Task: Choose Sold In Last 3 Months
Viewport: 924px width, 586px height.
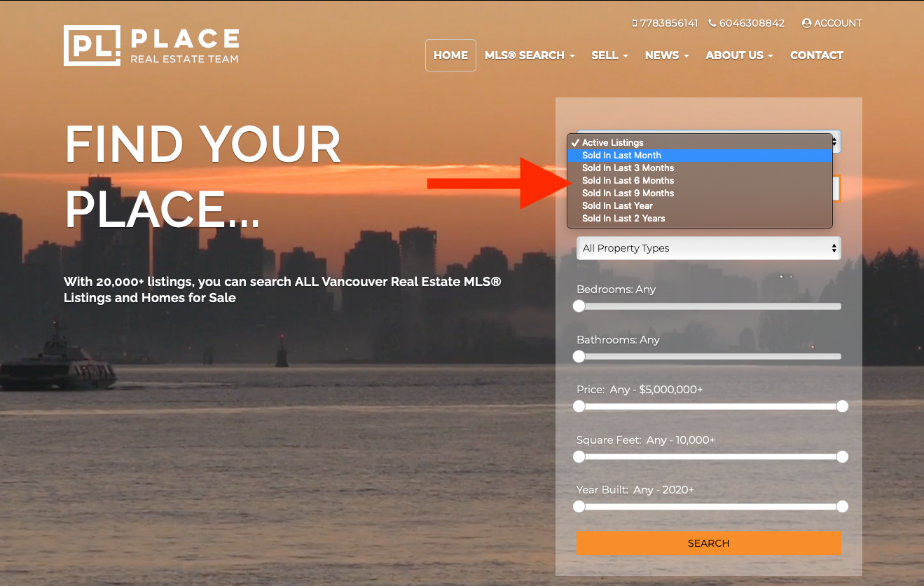Action: coord(700,168)
